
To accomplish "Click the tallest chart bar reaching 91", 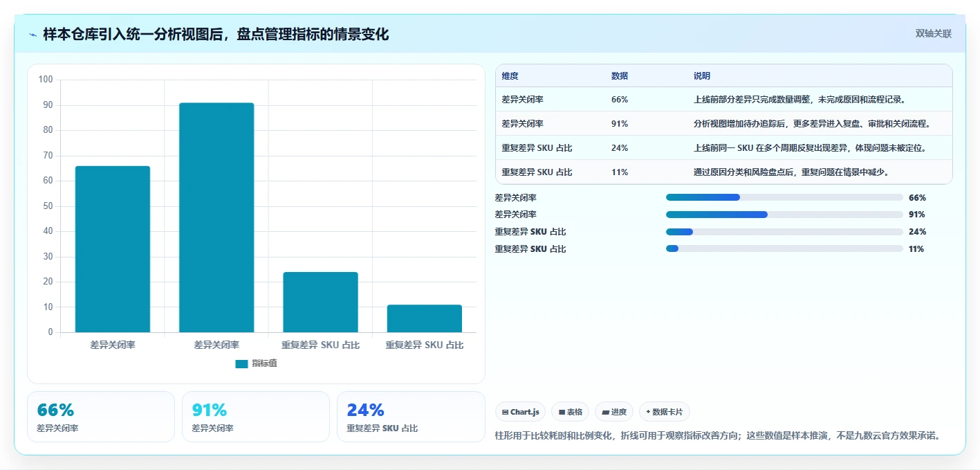I will (216, 217).
